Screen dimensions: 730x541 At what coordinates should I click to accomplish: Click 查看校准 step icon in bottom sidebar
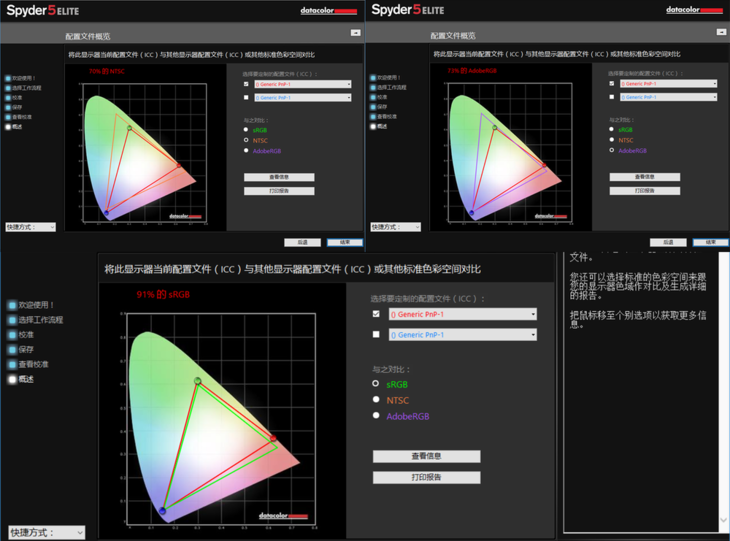tap(12, 365)
